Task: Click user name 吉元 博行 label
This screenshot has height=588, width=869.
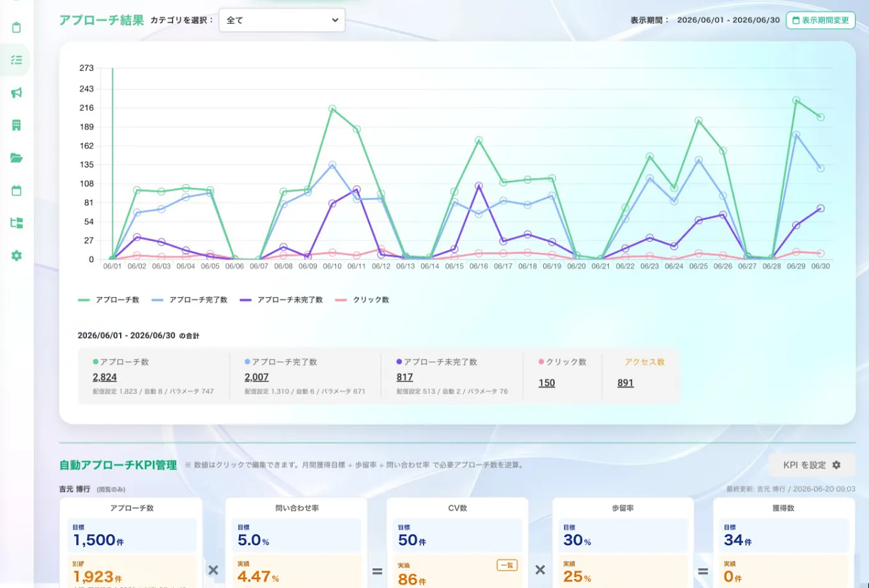Action: (75, 489)
